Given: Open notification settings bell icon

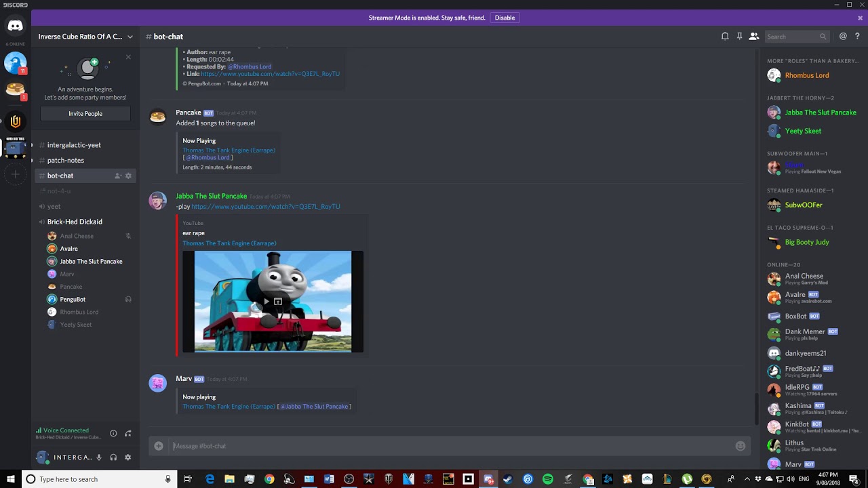Looking at the screenshot, I should click(x=725, y=37).
